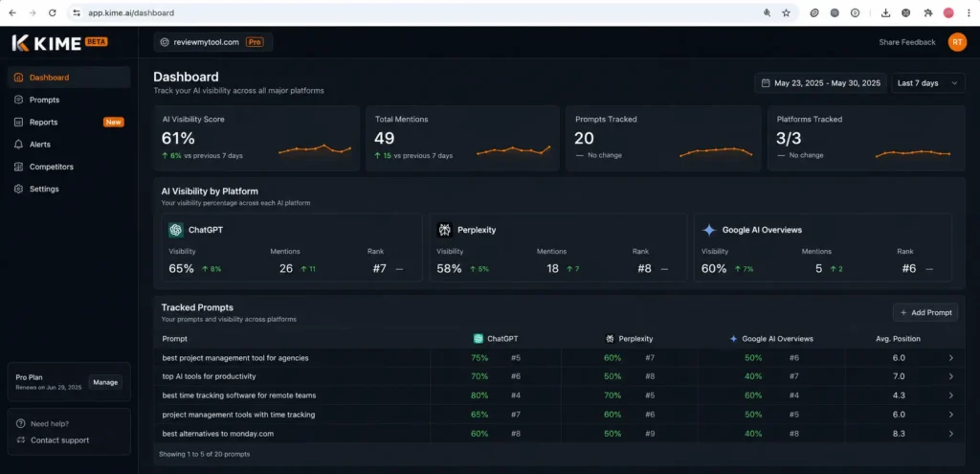Image resolution: width=980 pixels, height=474 pixels.
Task: Click the Manage button for Pro Plan
Action: pyautogui.click(x=105, y=382)
